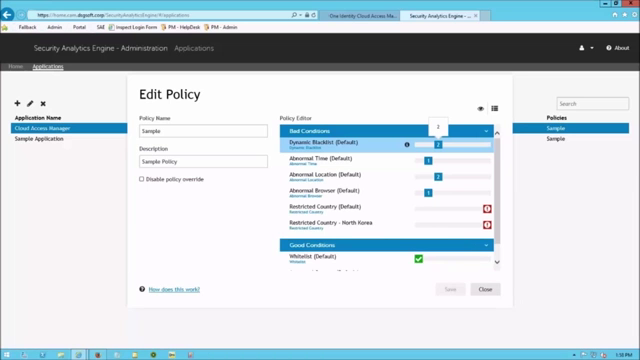Open browser favorites star icon
The width and height of the screenshot is (640, 360).
(x=624, y=15)
